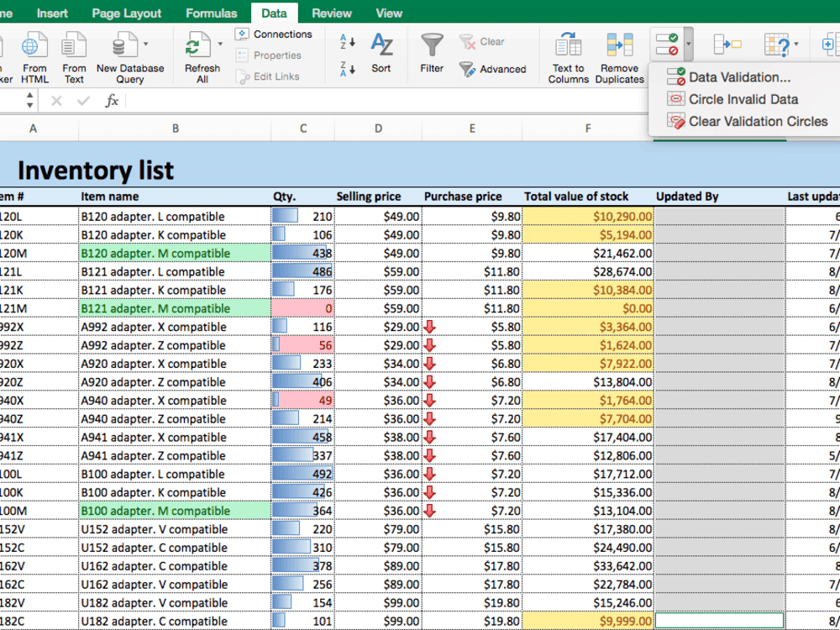The image size is (840, 630).
Task: Expand the Refresh All dropdown arrow
Action: click(219, 44)
